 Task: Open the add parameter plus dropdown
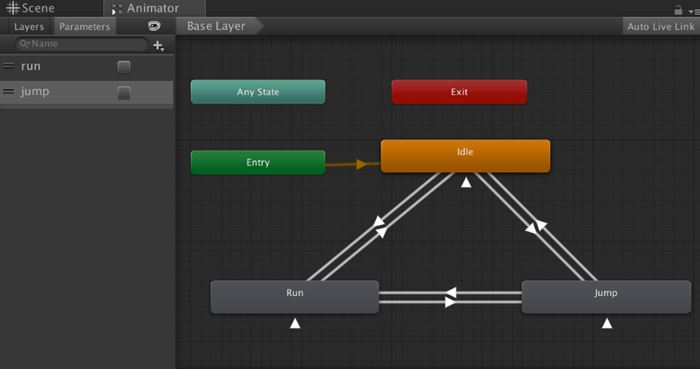[158, 46]
